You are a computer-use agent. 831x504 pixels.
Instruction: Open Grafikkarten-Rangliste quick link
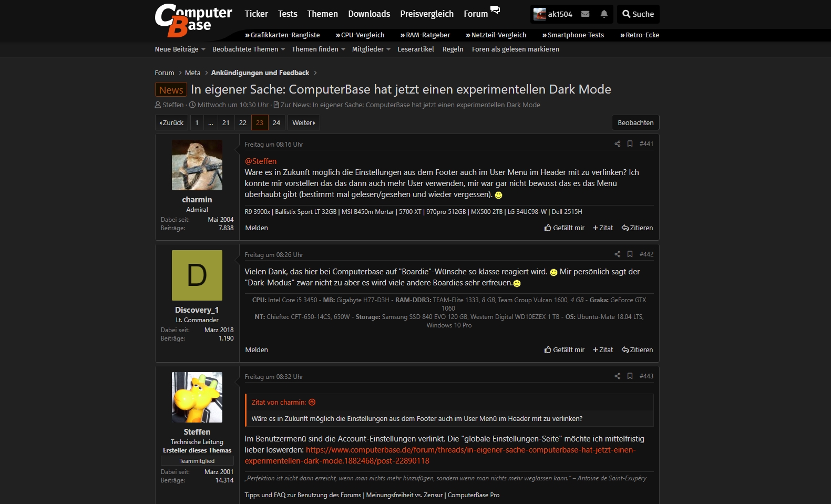pyautogui.click(x=283, y=35)
